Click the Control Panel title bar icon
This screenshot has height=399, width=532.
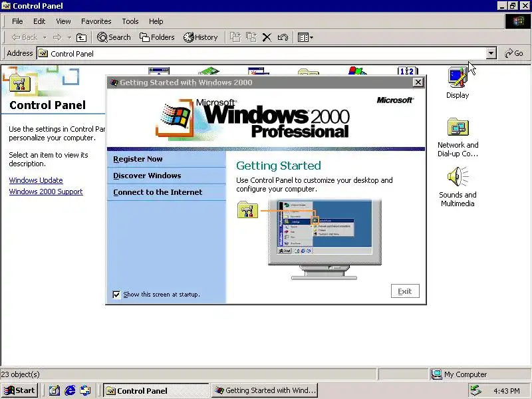point(6,6)
